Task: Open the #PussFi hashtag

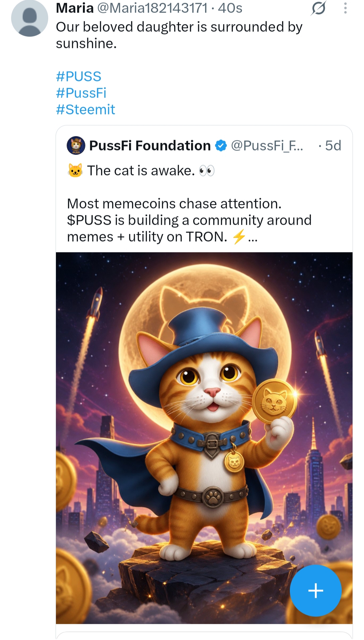Action: coord(81,93)
